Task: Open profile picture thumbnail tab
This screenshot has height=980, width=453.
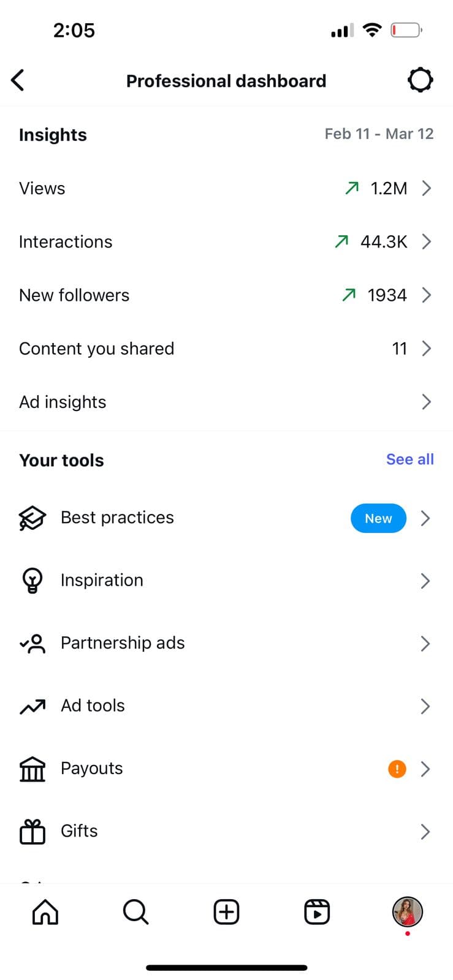Action: coord(408,911)
